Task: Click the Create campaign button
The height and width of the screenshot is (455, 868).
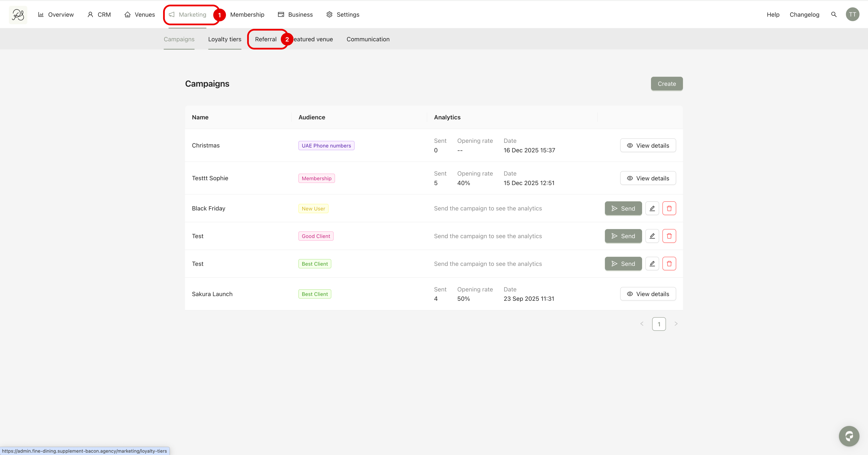Action: coord(666,83)
